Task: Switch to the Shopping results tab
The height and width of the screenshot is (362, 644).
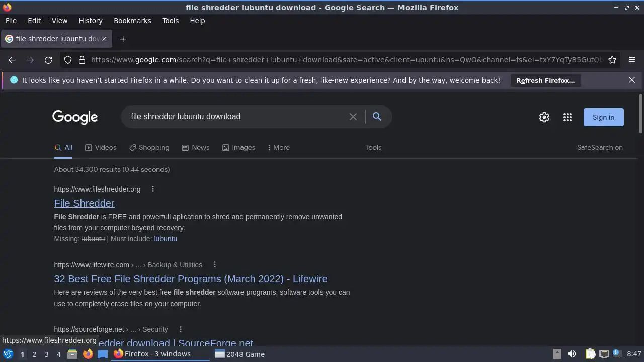Action: pos(149,147)
